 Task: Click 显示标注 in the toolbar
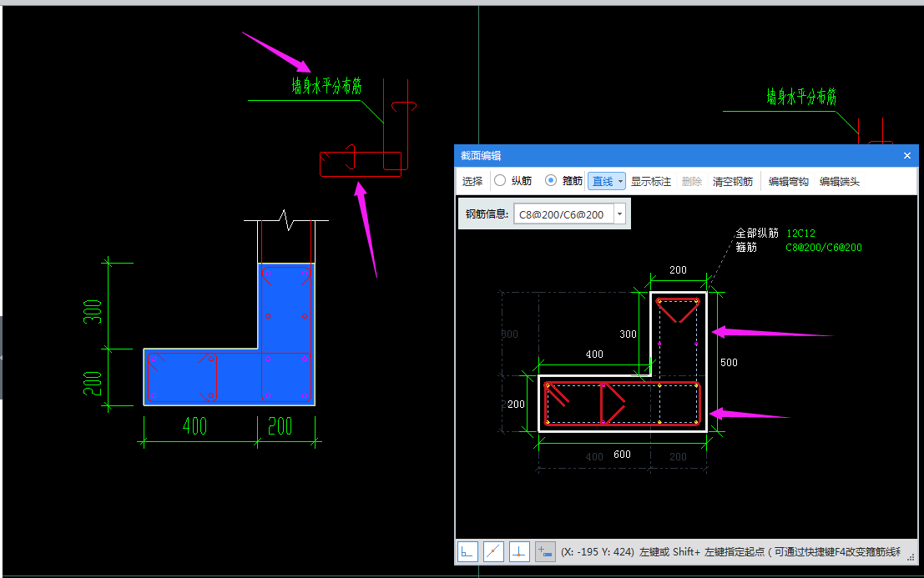(650, 181)
